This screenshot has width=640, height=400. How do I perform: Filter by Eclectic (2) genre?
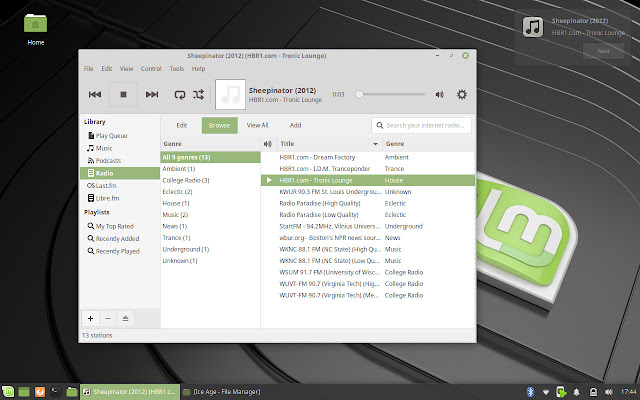click(x=210, y=191)
